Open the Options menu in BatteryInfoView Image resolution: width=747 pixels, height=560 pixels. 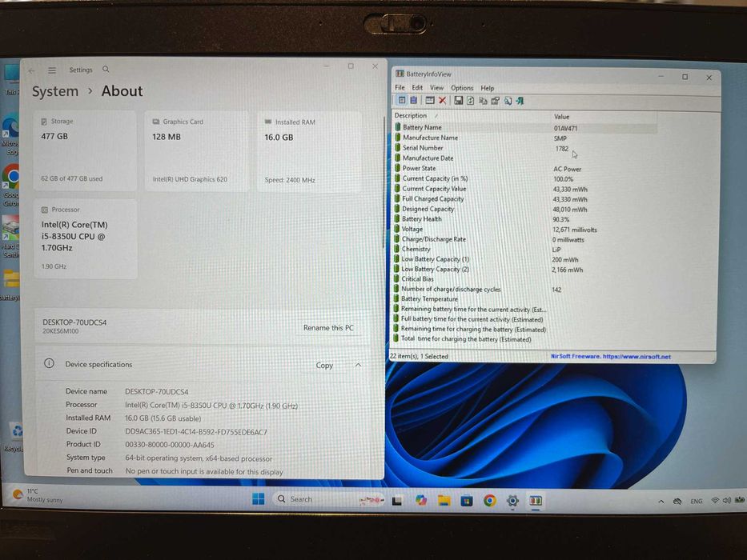point(462,88)
